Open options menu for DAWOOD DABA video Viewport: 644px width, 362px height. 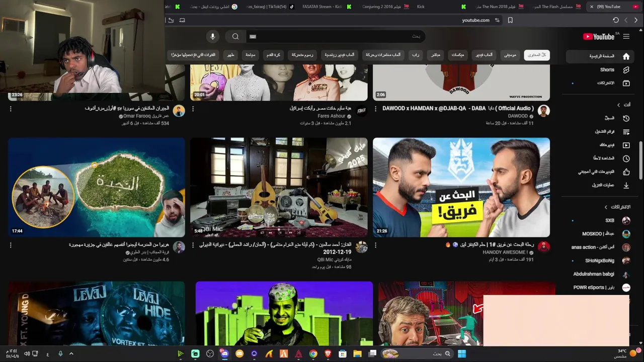tap(375, 109)
